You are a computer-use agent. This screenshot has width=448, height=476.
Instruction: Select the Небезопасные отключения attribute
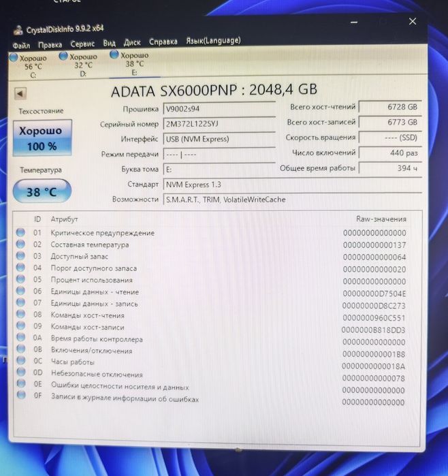(97, 375)
